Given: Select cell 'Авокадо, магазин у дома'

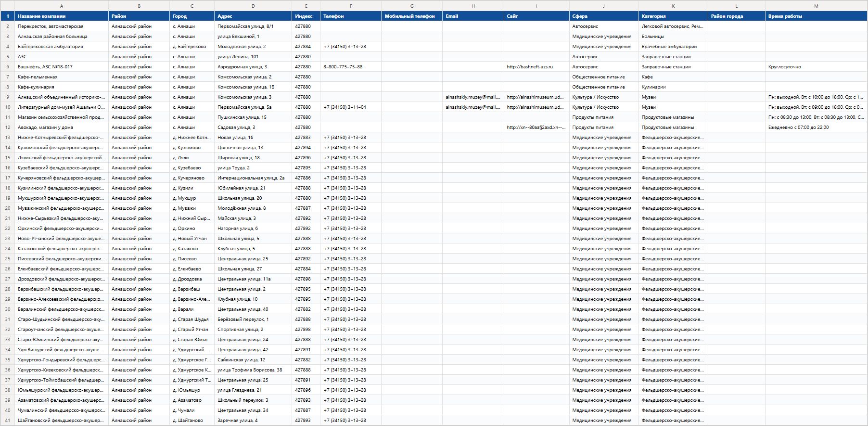Looking at the screenshot, I should (x=62, y=128).
